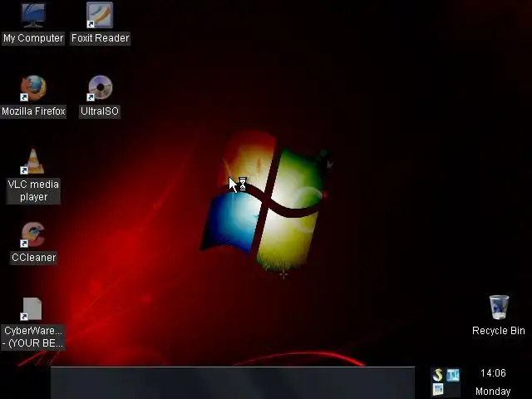Click the small picture tray icon
The width and height of the screenshot is (532, 399).
coord(438,390)
